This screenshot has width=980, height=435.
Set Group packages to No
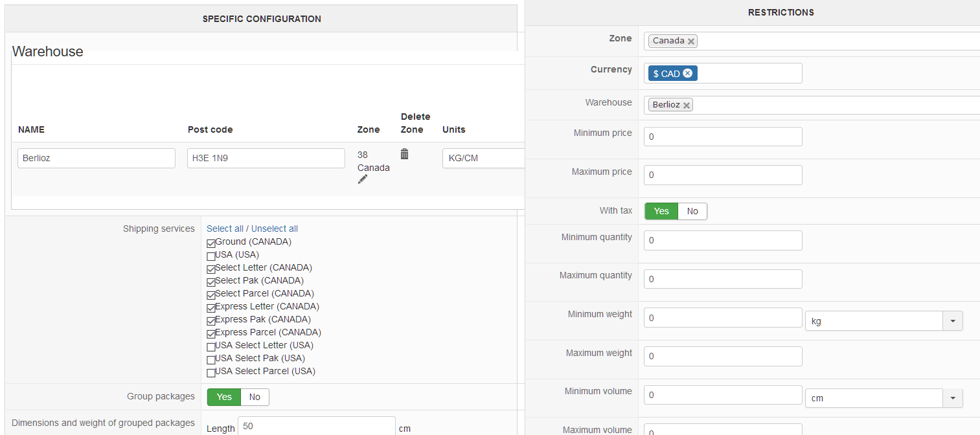255,397
